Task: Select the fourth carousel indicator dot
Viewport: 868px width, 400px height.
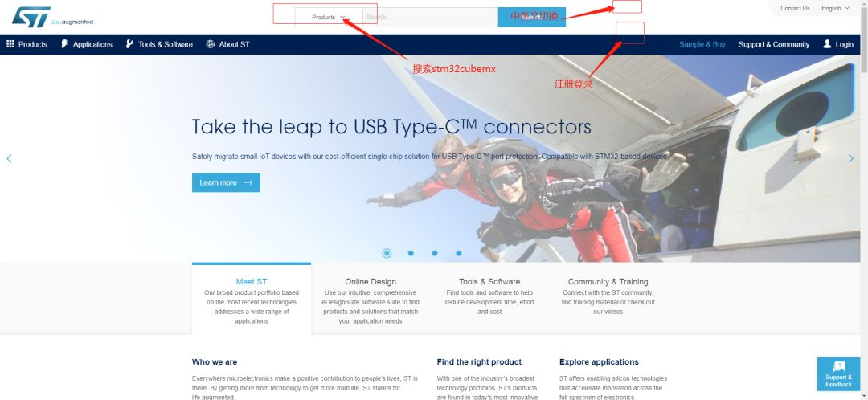Action: click(x=459, y=253)
